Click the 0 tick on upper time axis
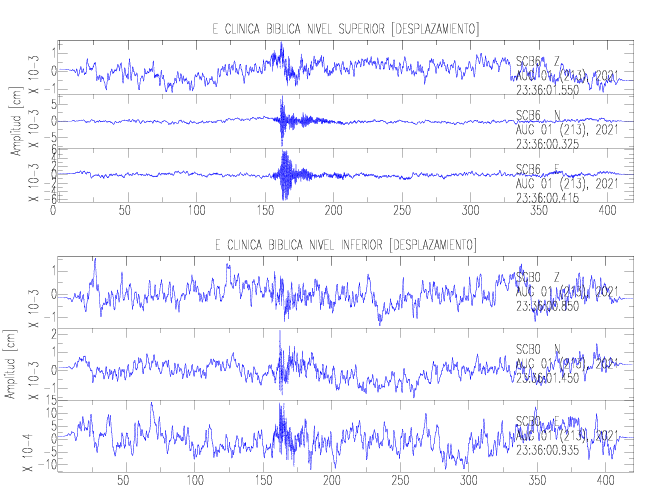This screenshot has height=500, width=650. [x=54, y=212]
